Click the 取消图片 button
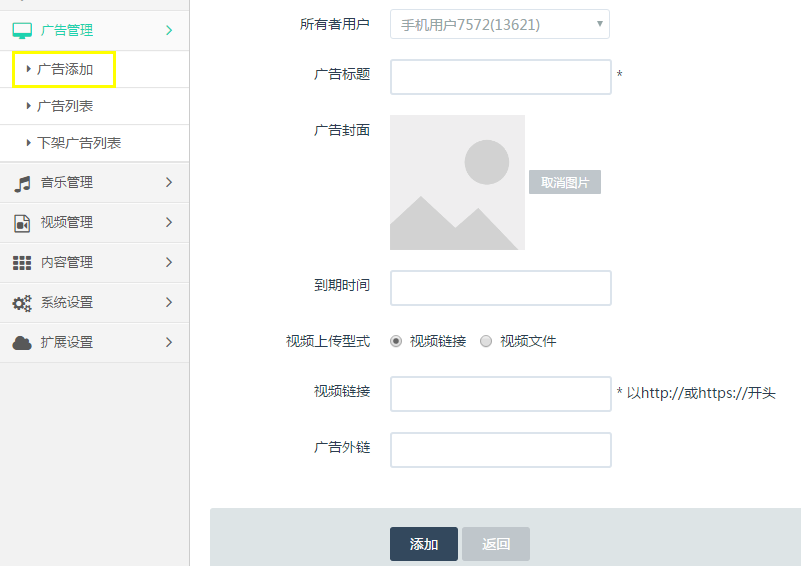 pos(564,182)
